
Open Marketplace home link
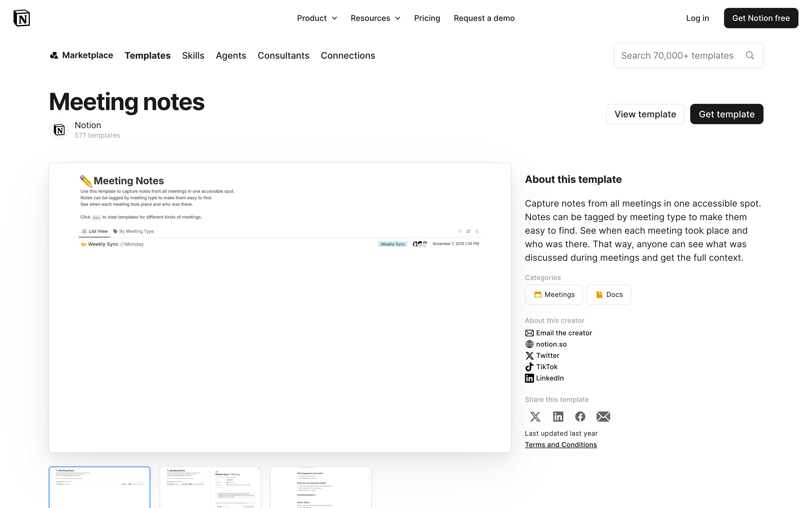(x=81, y=55)
